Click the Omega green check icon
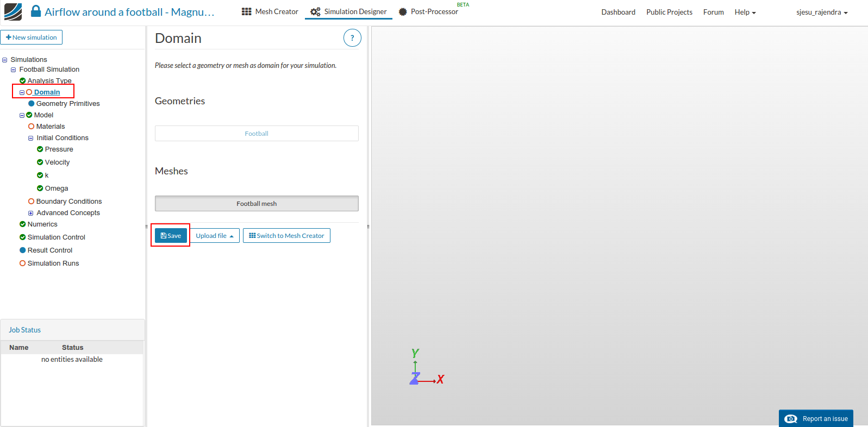Screen dimensions: 868x427 click(x=40, y=189)
